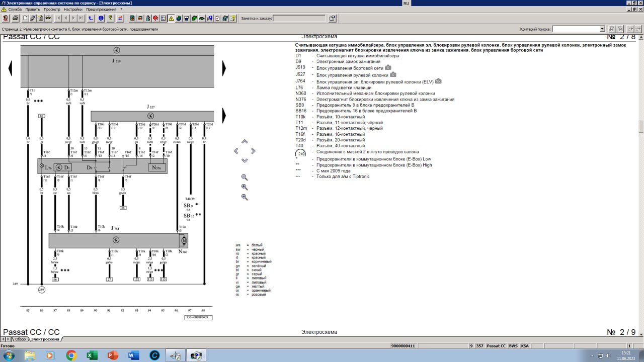Switch to the Обзор tab

[x=20, y=339]
